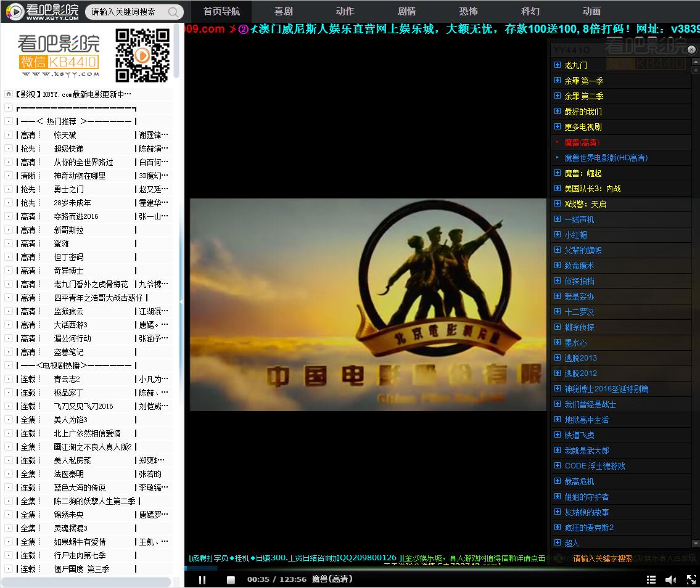Expand 余罪 第一季 in playlist
Image resolution: width=700 pixels, height=588 pixels.
click(x=557, y=81)
